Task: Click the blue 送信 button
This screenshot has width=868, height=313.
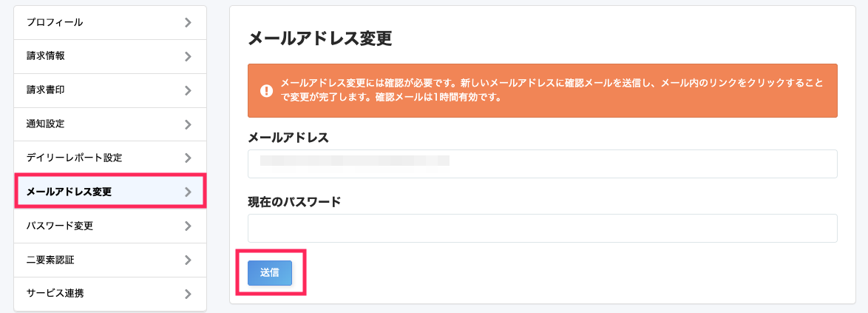Action: point(270,272)
